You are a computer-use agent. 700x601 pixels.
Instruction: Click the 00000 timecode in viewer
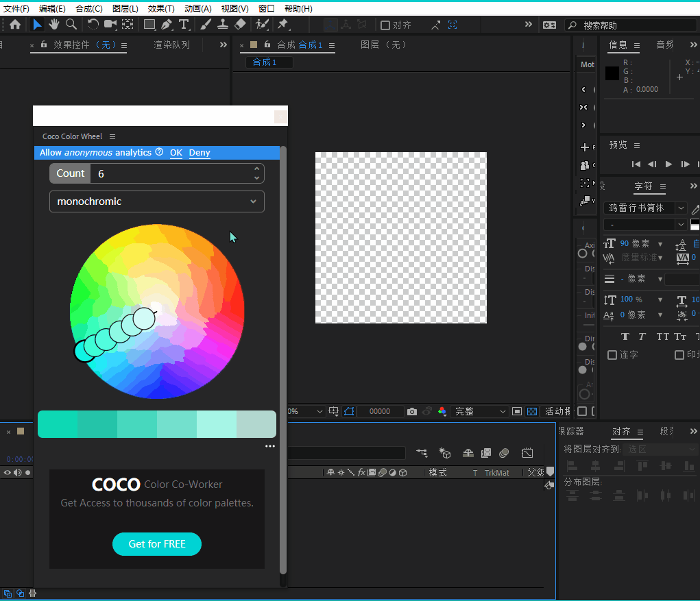click(379, 411)
